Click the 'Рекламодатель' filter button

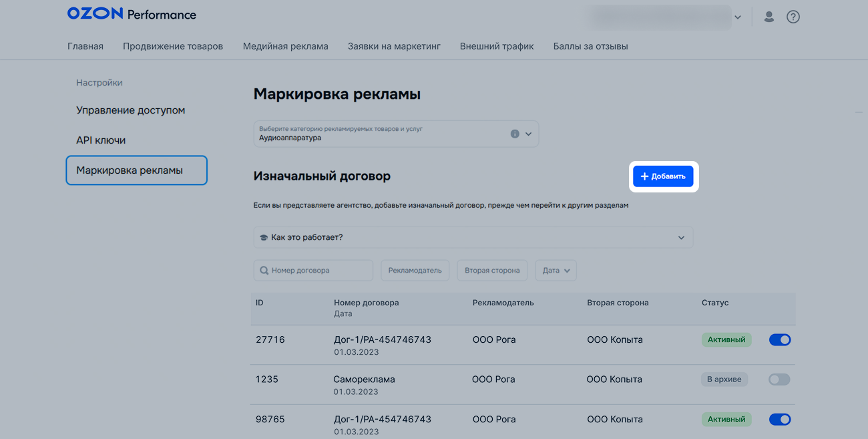[415, 271]
